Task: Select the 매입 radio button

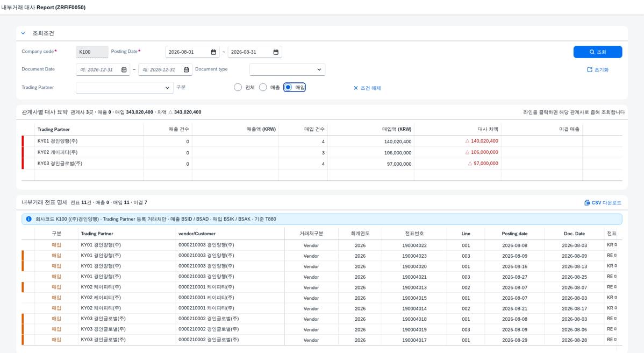Action: pyautogui.click(x=288, y=87)
